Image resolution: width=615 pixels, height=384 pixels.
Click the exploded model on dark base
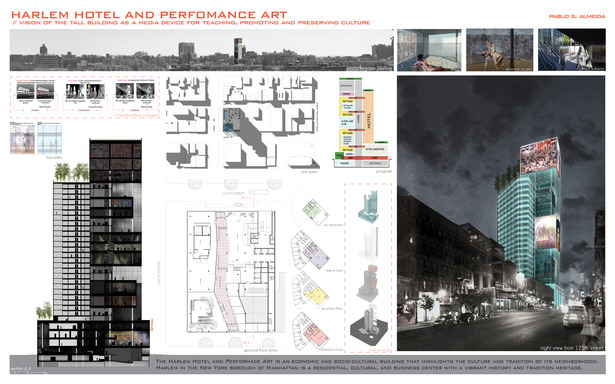click(x=369, y=325)
